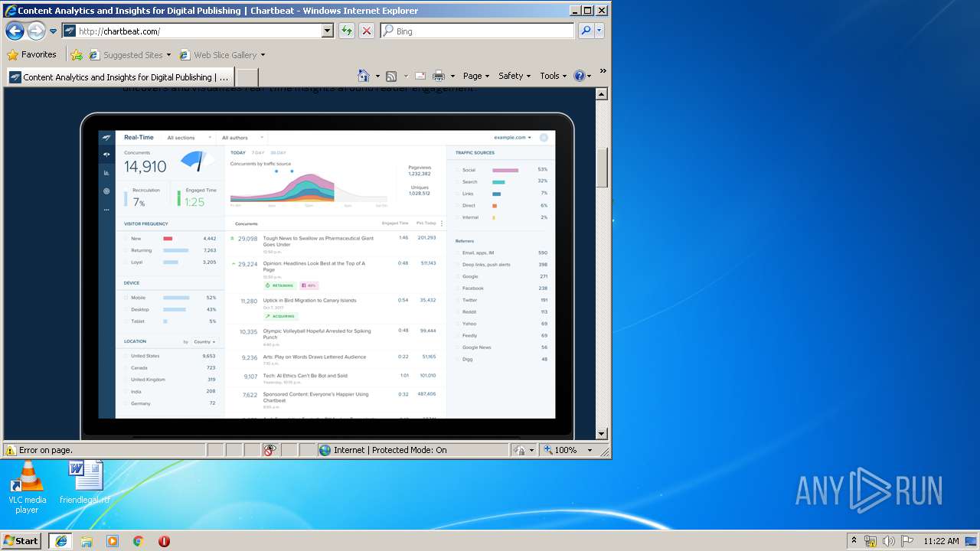Open the Home page icon
This screenshot has height=551, width=980.
click(364, 76)
